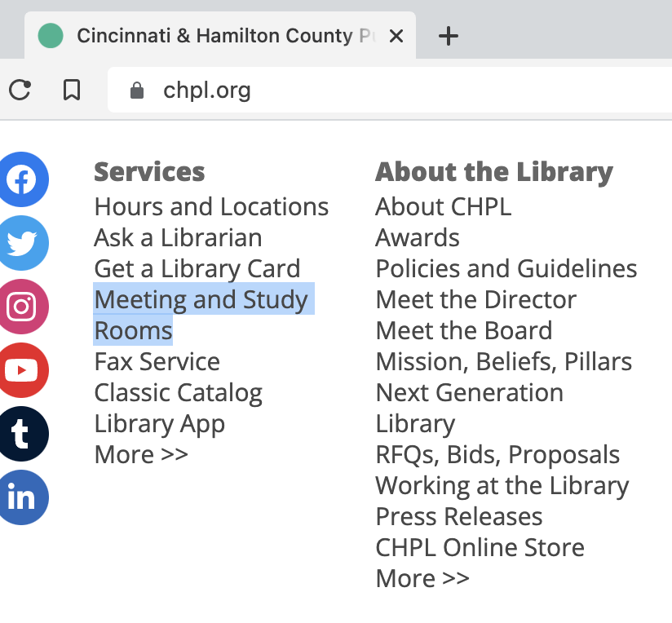Open Policies and Guidelines
Viewport: 672px width, 623px height.
[x=506, y=268]
